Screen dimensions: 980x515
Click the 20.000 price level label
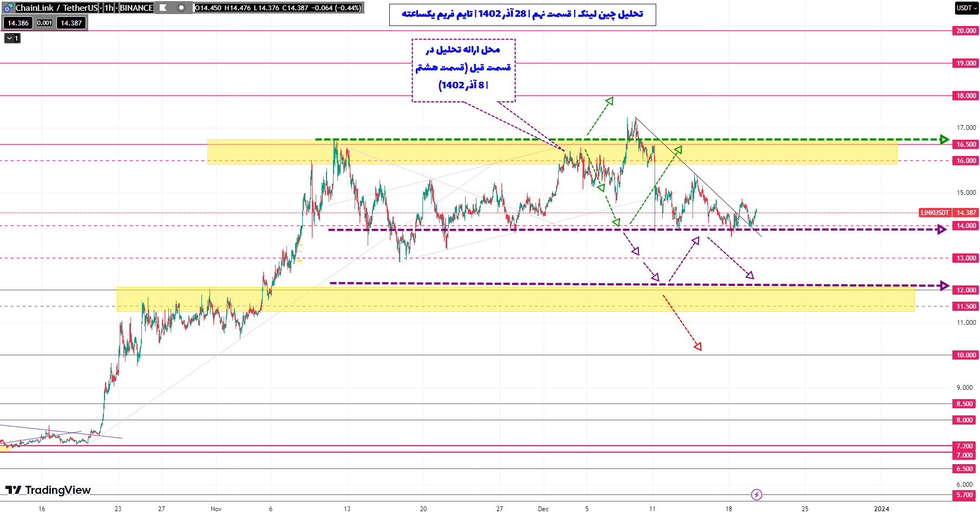tap(966, 31)
